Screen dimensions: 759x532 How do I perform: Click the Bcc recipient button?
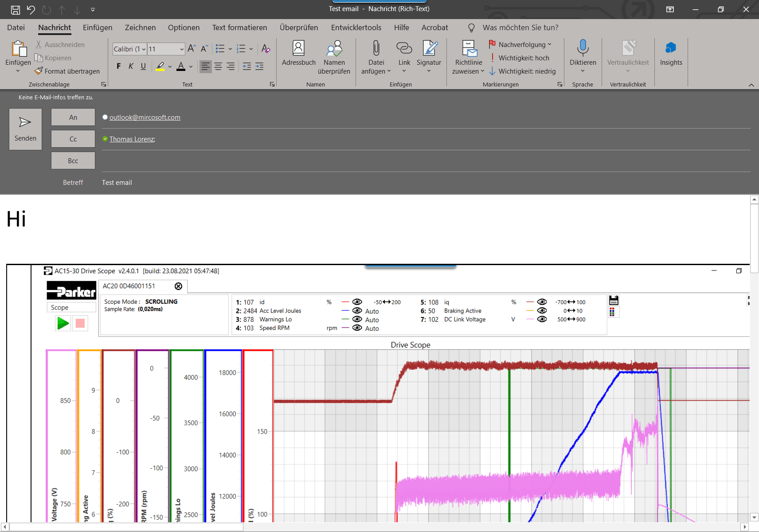click(73, 160)
